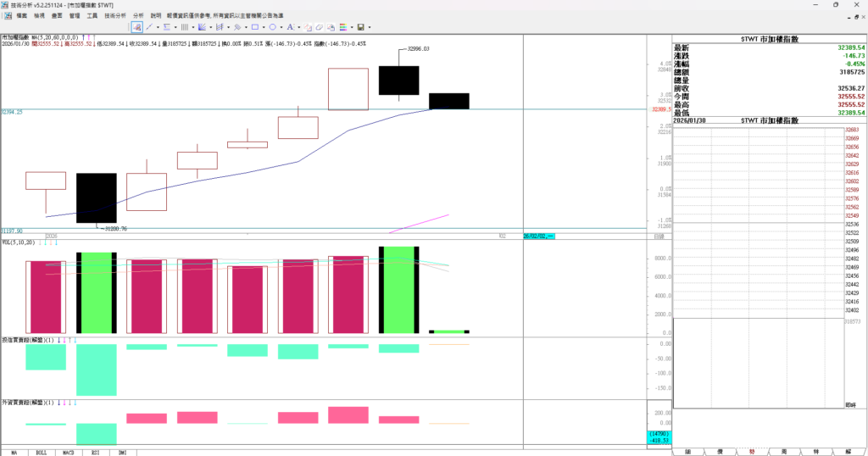
Task: Click the save diskette icon
Action: coord(360,27)
